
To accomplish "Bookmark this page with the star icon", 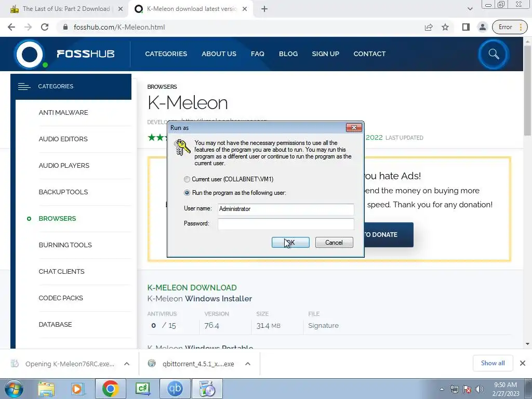I will [445, 27].
